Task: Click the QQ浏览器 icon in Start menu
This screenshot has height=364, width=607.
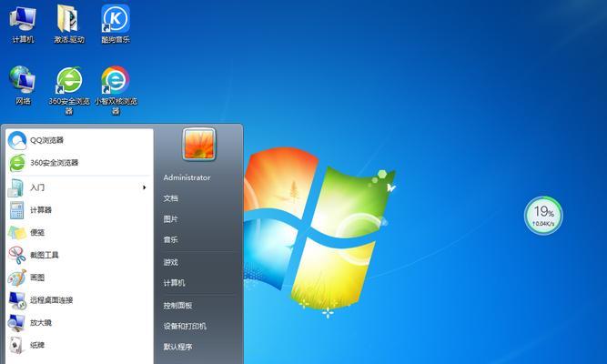Action: click(17, 140)
